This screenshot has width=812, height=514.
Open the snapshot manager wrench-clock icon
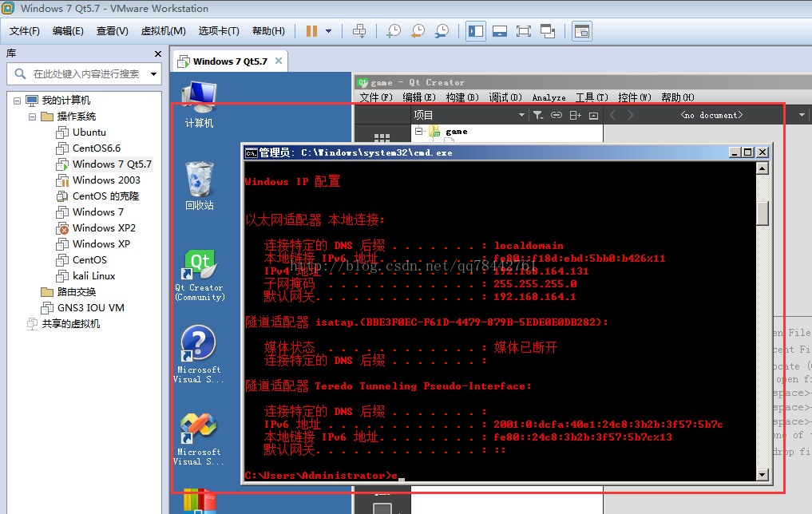(x=442, y=31)
